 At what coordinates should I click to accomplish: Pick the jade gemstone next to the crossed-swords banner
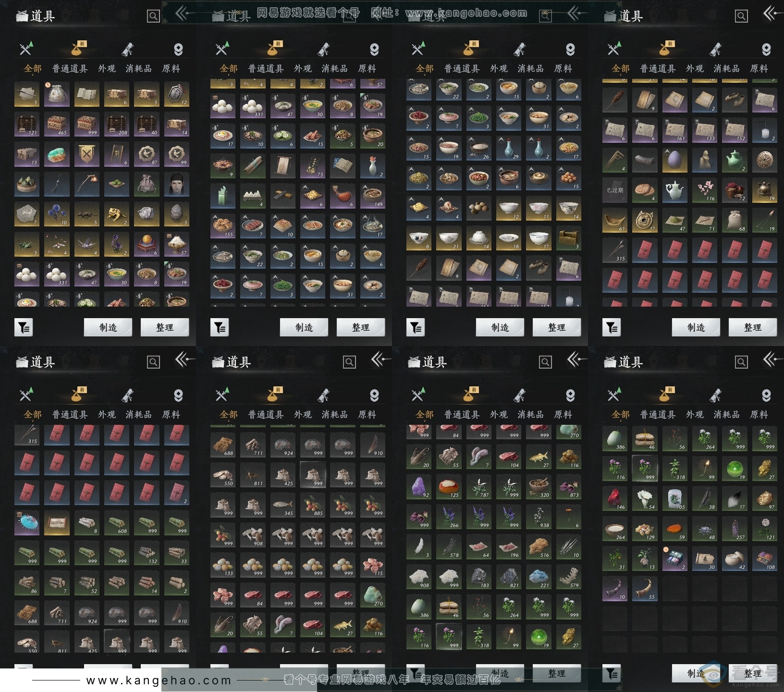coord(57,155)
